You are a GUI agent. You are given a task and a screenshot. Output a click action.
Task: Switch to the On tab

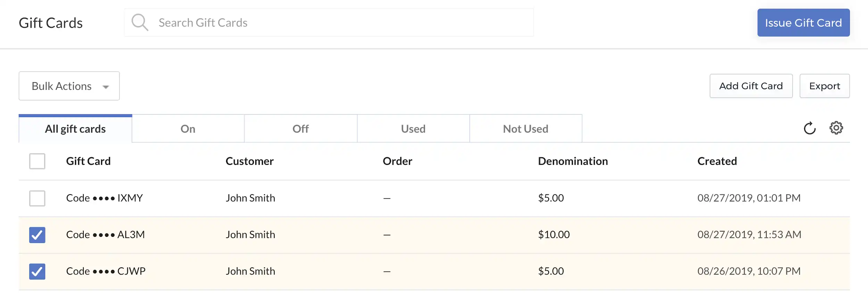pyautogui.click(x=188, y=129)
